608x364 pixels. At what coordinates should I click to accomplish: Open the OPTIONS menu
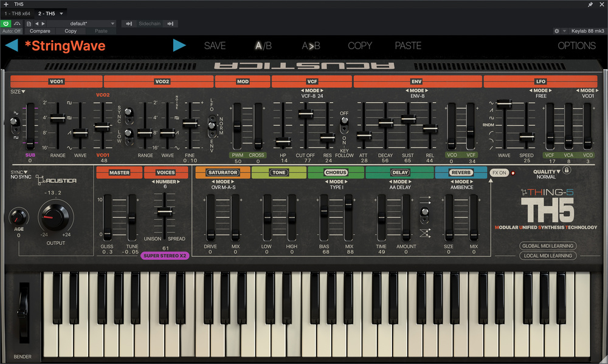576,46
